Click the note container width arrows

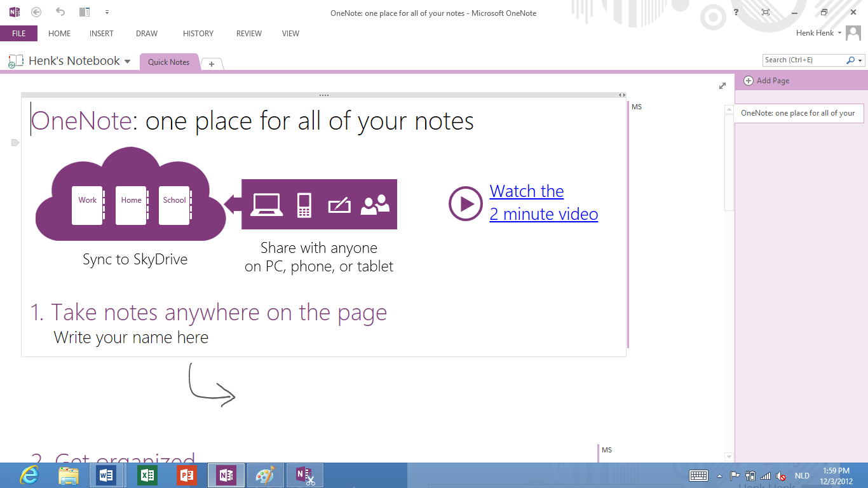coord(622,95)
